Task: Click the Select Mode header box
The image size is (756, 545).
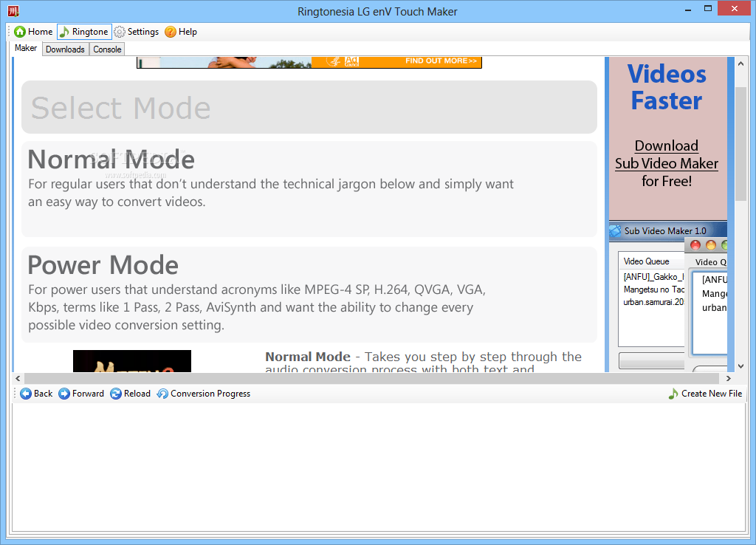Action: tap(309, 107)
